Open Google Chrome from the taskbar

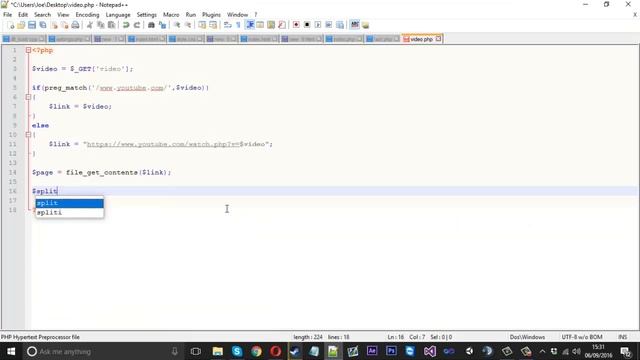[256, 351]
